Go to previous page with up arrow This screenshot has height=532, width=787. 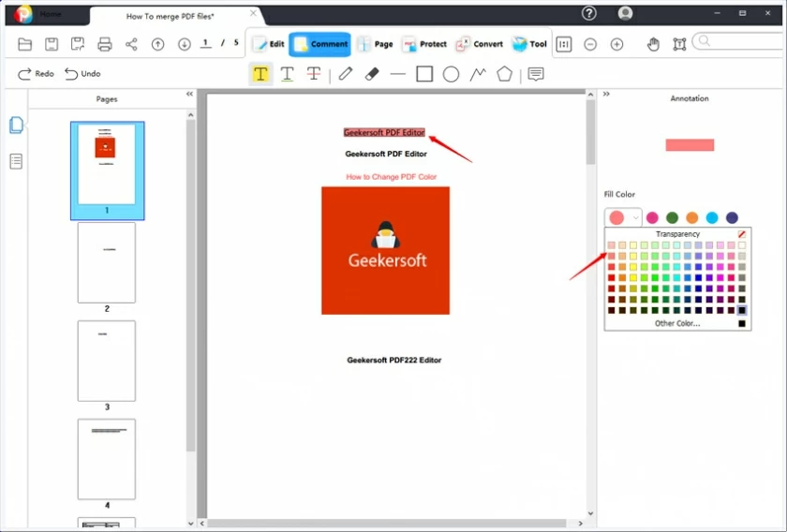(x=158, y=44)
